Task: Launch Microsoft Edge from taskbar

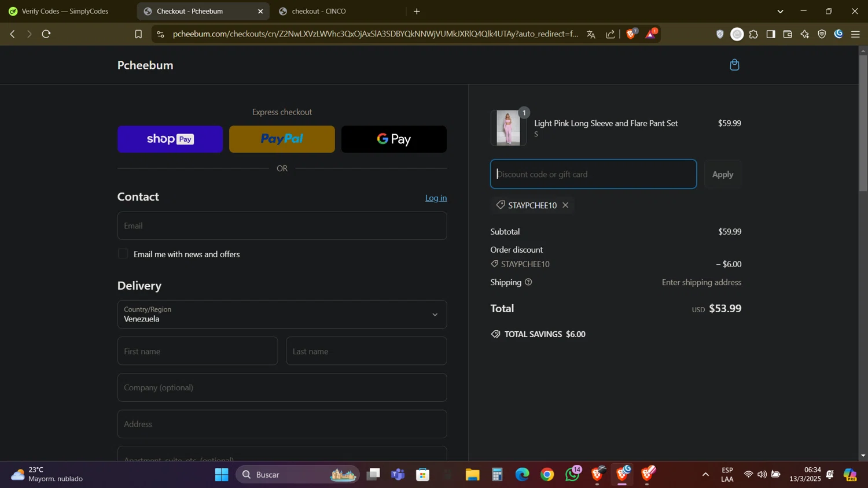Action: [522, 475]
